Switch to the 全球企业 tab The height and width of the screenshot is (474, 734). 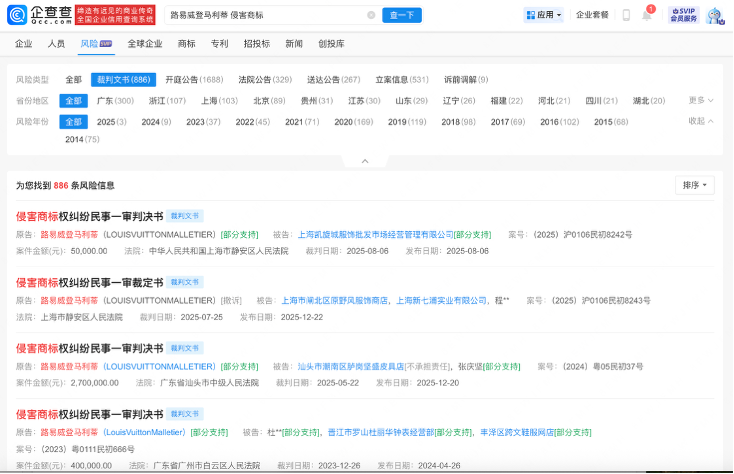coord(145,44)
